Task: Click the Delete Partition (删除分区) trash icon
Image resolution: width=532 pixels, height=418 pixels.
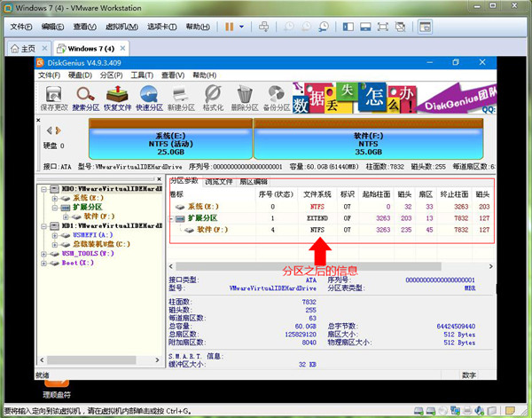Action: pyautogui.click(x=245, y=98)
